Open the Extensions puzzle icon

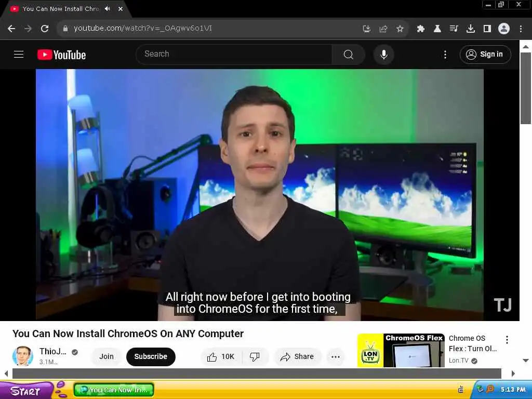pos(421,29)
